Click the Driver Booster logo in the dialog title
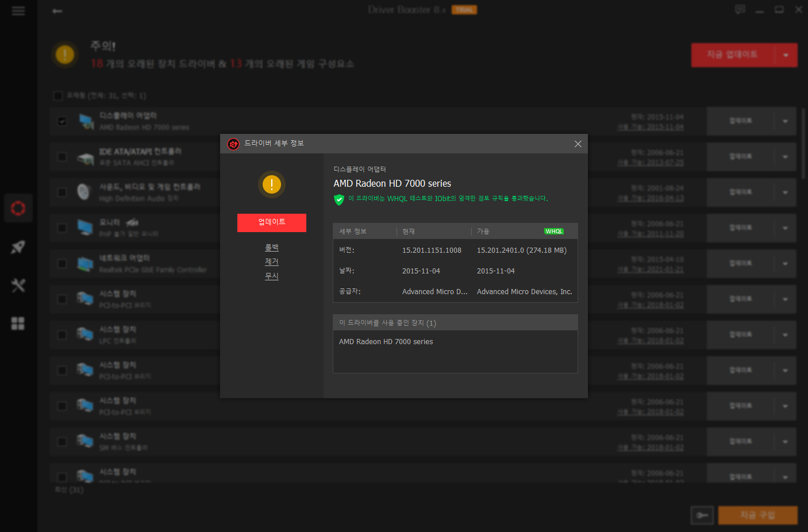This screenshot has width=808, height=532. point(233,144)
